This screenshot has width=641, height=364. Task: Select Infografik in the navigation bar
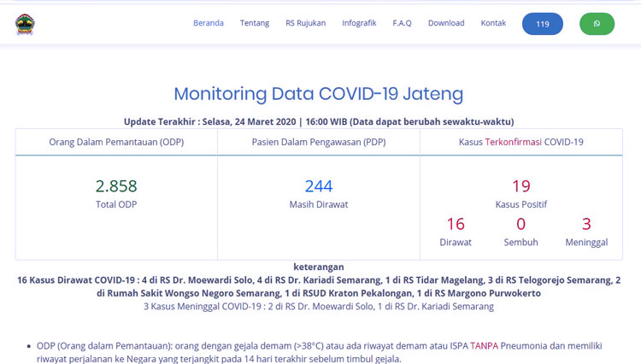[359, 23]
